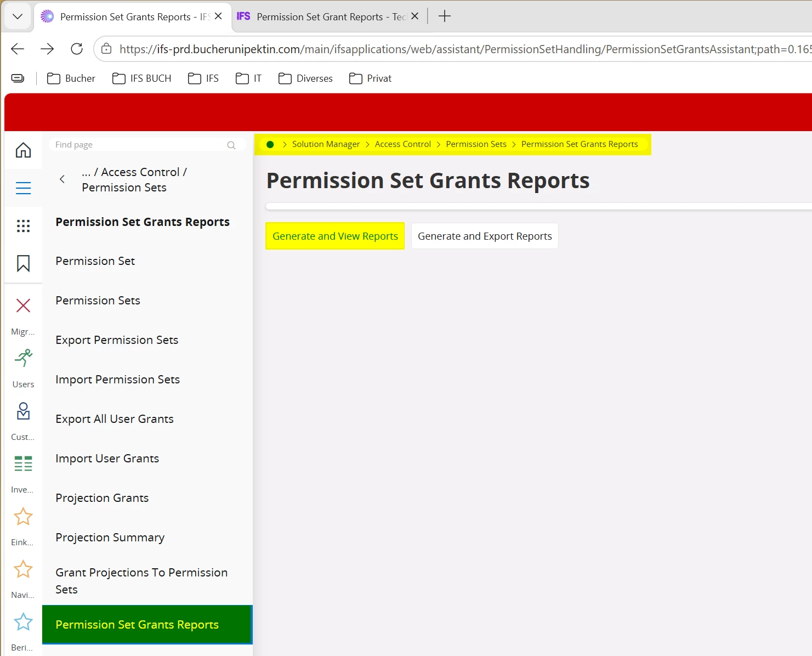Click Permission Set Grants Reports breadcrumb
Viewport: 812px width, 656px height.
pos(580,144)
